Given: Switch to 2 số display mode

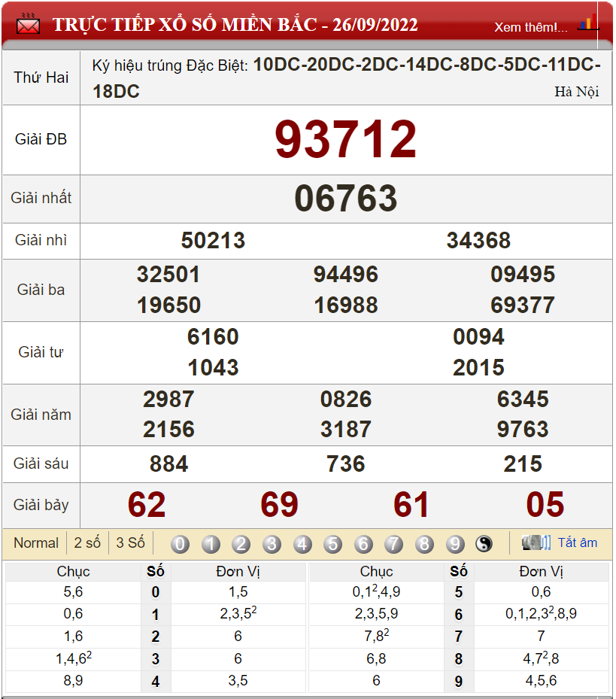Looking at the screenshot, I should tap(87, 542).
